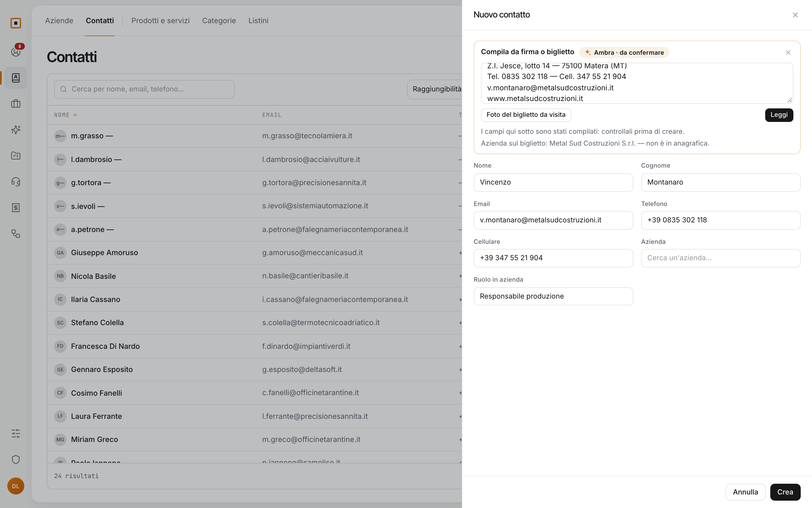Click the Email input field

tap(553, 220)
